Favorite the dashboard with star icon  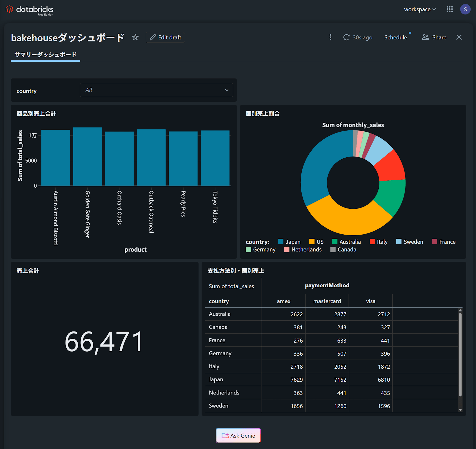point(135,37)
